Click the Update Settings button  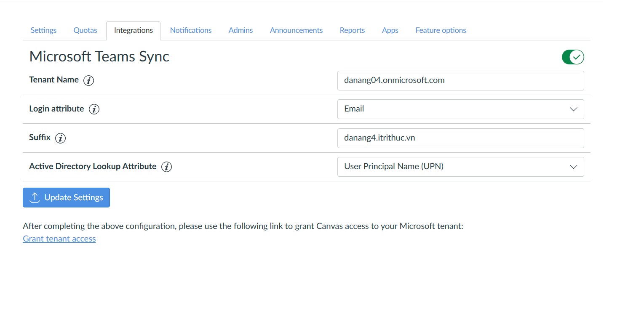(x=66, y=197)
